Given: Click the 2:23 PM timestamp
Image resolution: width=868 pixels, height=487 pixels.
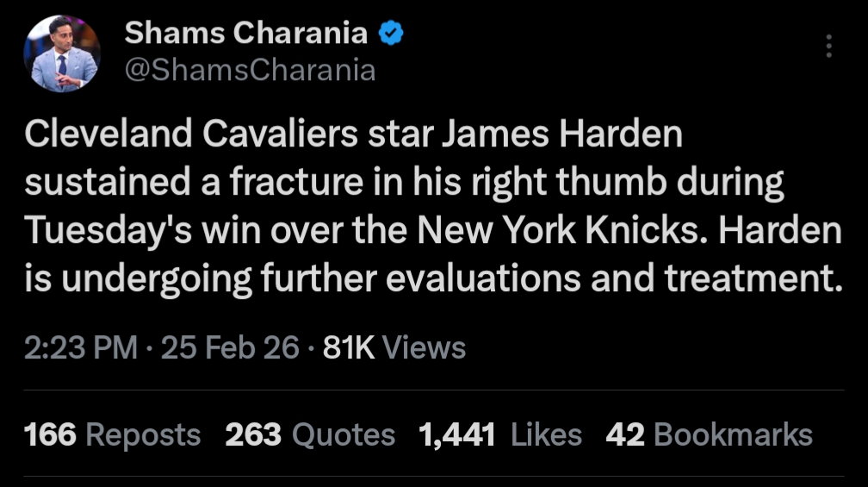Looking at the screenshot, I should [82, 347].
